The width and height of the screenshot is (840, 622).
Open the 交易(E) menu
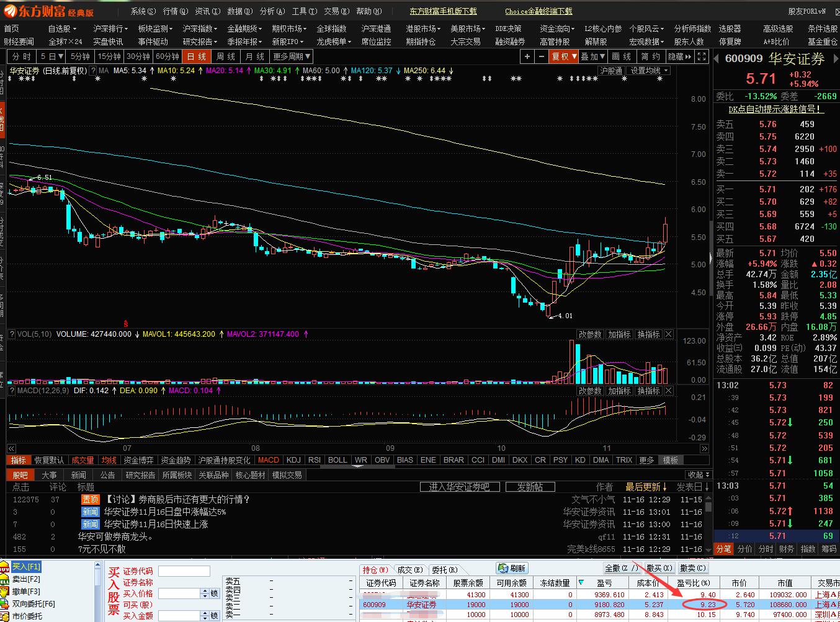pos(337,11)
